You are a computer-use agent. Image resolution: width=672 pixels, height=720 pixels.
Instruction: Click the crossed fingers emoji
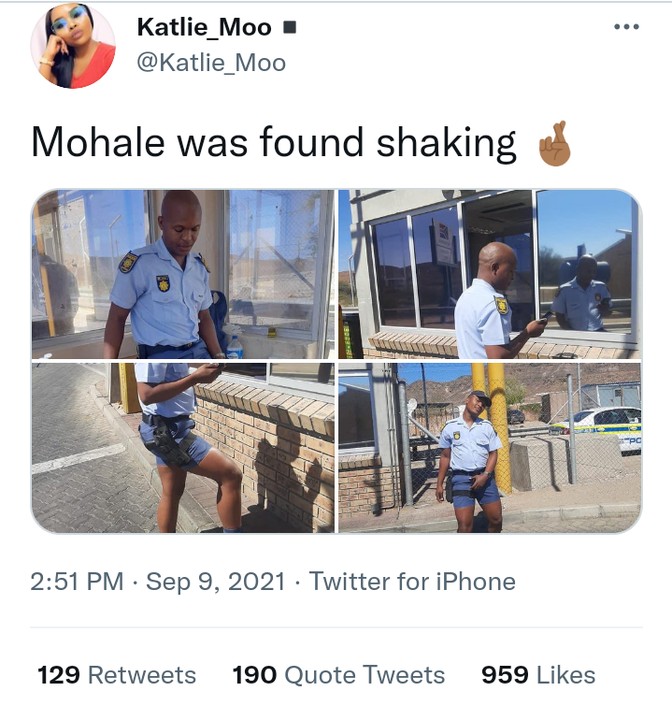[x=553, y=144]
